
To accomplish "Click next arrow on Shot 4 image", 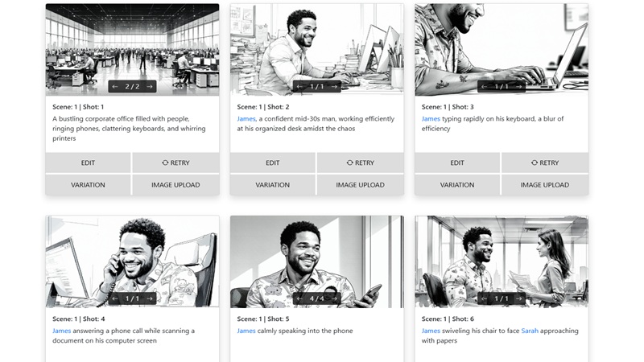I will (x=150, y=298).
